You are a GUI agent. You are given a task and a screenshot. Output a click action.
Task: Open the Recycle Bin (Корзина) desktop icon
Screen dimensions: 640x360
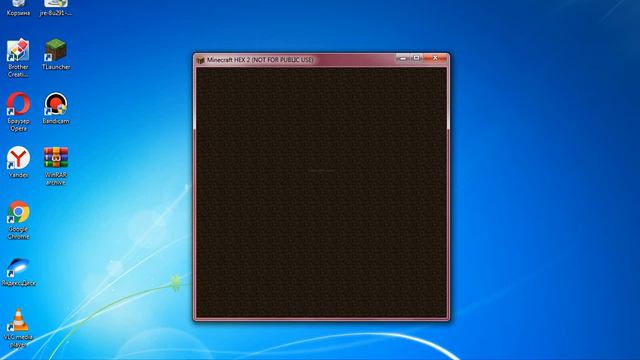[x=18, y=8]
